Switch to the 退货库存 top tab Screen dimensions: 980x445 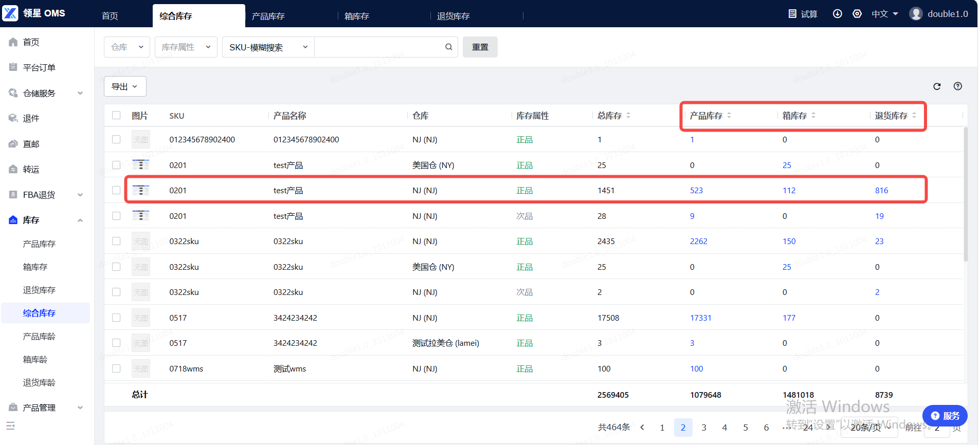[x=453, y=16]
